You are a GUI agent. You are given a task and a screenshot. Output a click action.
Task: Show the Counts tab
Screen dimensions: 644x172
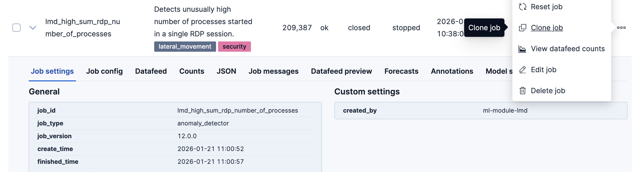tap(192, 71)
